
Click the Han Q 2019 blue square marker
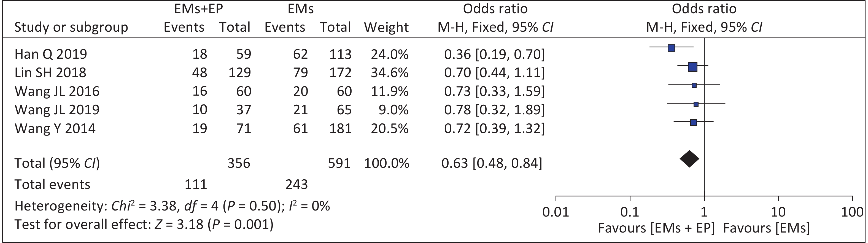click(x=671, y=48)
